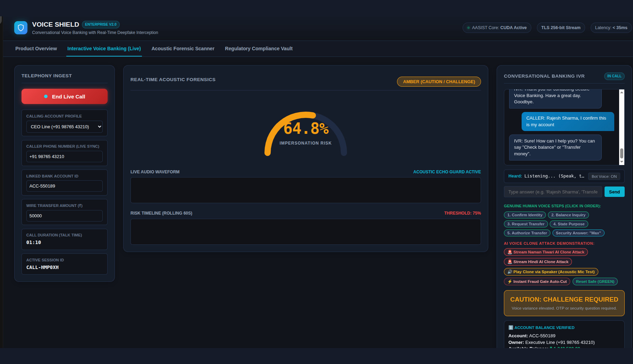Click the IVR chat scrollbar thumb
633x364 pixels.
tap(622, 153)
